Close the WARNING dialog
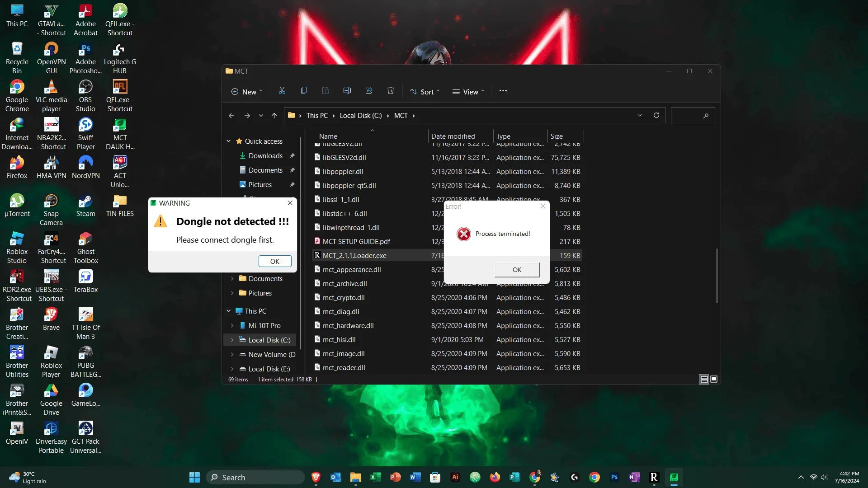 click(290, 203)
